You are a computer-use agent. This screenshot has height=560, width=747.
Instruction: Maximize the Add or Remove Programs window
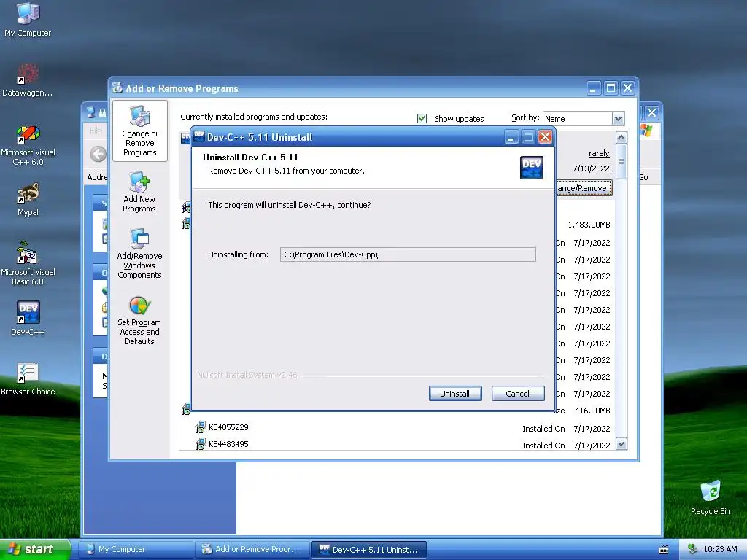(611, 88)
